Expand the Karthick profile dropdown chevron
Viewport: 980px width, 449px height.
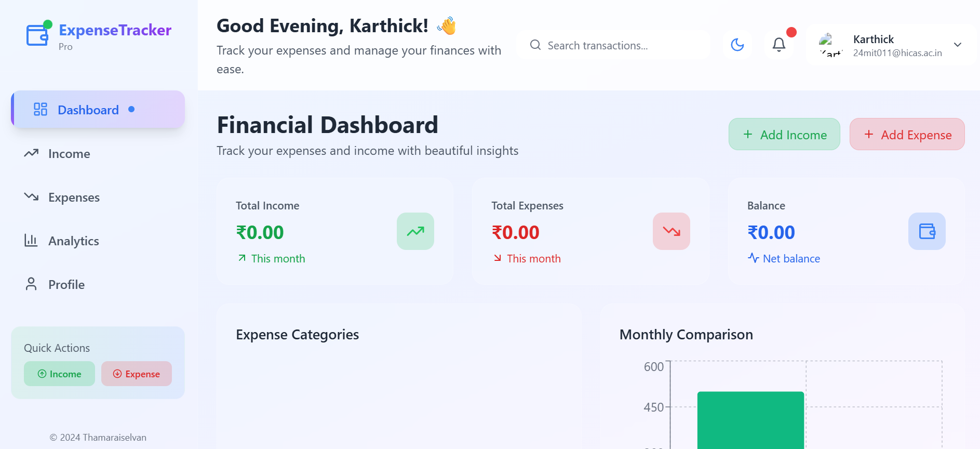(x=958, y=45)
